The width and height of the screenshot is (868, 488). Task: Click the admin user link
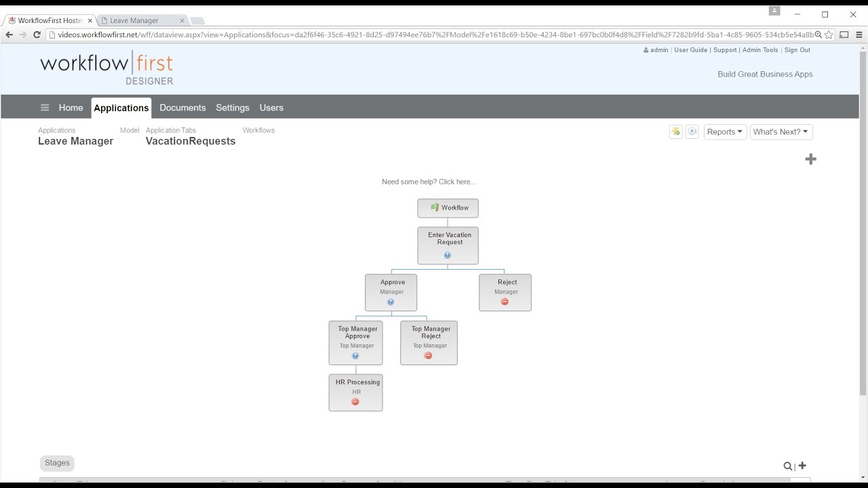[656, 50]
